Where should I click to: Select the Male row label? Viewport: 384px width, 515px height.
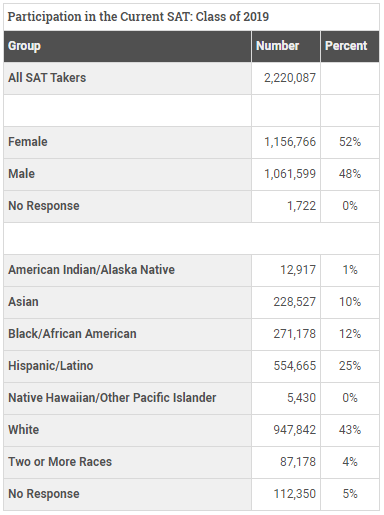[x=21, y=174]
